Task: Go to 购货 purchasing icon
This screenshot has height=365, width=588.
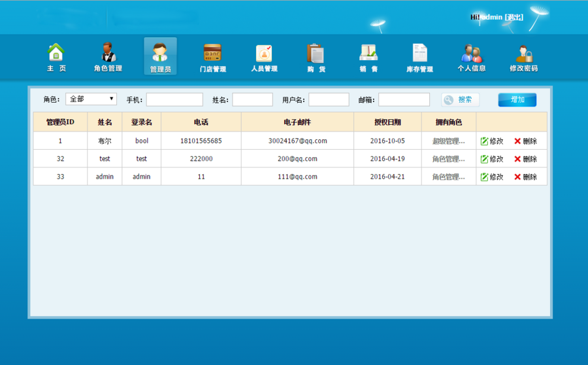Action: pos(316,57)
